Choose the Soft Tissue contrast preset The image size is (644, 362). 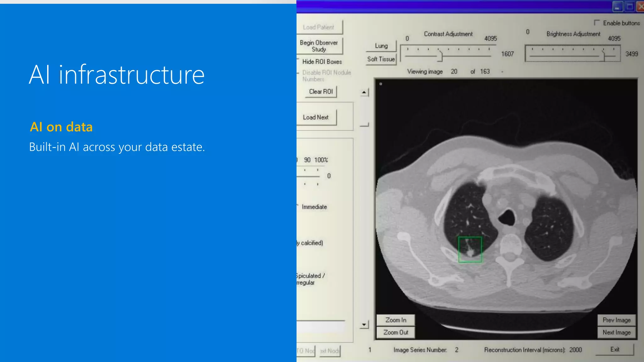click(x=381, y=59)
